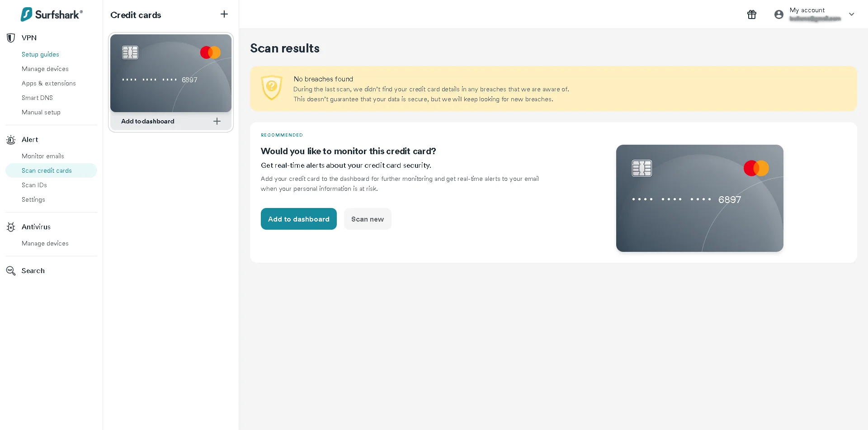Click the account profile avatar icon

pos(778,14)
